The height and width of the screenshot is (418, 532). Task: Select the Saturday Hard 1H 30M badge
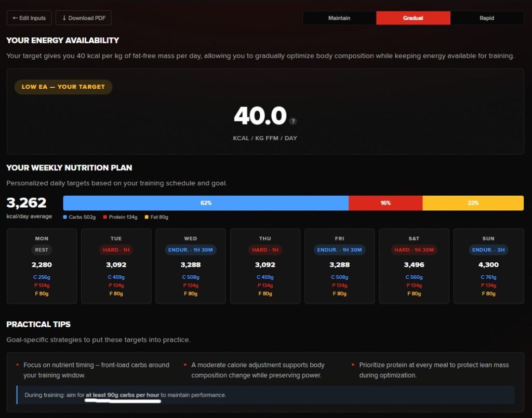click(414, 250)
